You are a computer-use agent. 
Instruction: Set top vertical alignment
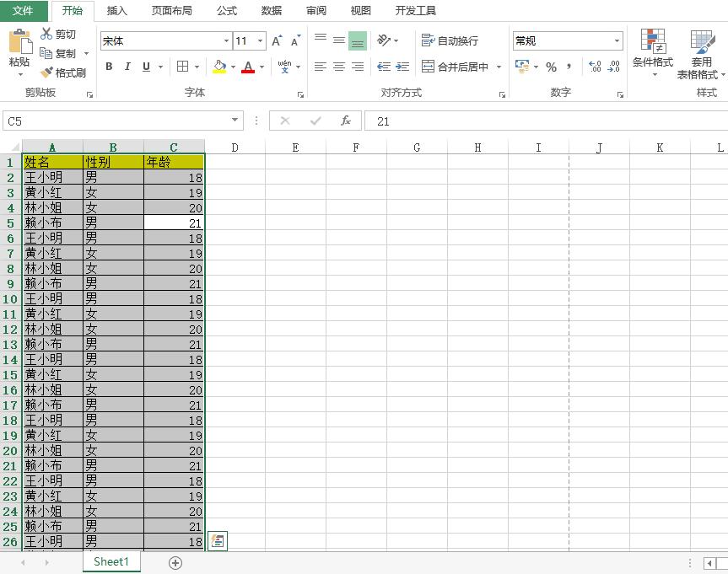click(321, 40)
